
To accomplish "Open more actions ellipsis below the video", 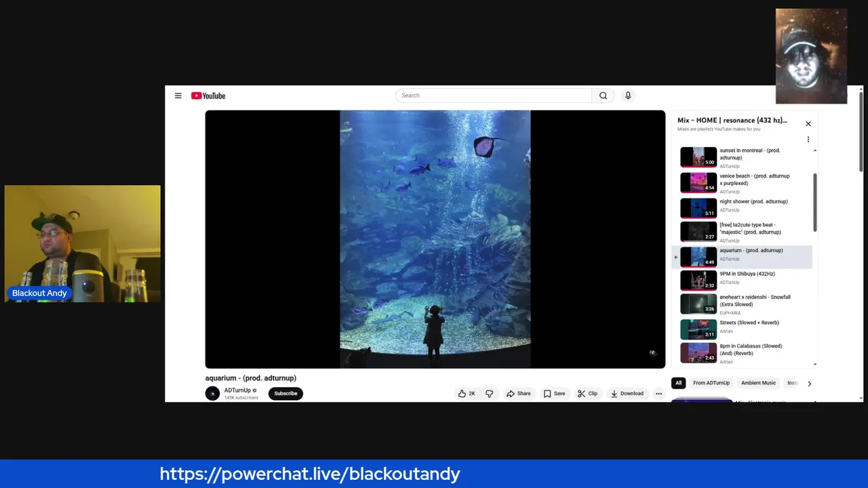I will [658, 393].
